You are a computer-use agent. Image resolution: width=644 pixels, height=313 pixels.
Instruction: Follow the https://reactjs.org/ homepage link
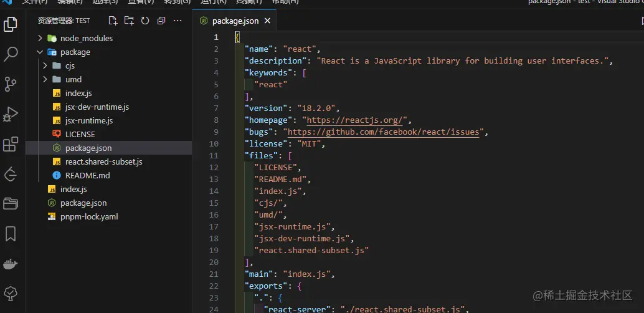coord(355,120)
